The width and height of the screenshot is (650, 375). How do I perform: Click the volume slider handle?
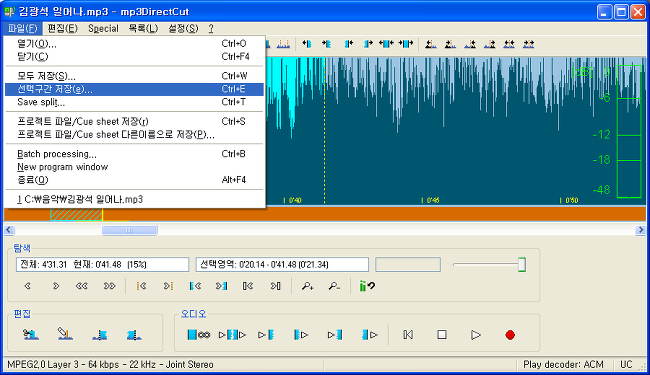[522, 264]
